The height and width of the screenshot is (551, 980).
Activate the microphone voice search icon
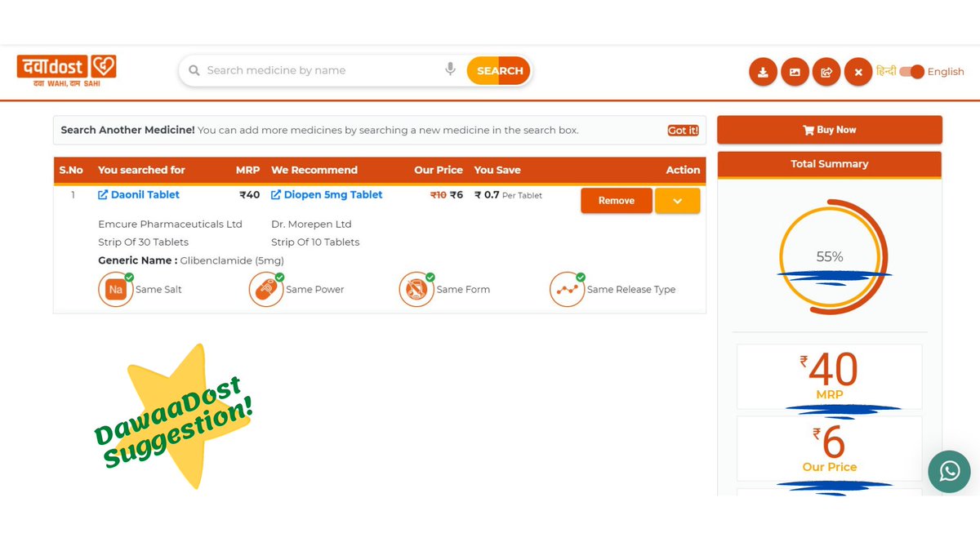[450, 69]
